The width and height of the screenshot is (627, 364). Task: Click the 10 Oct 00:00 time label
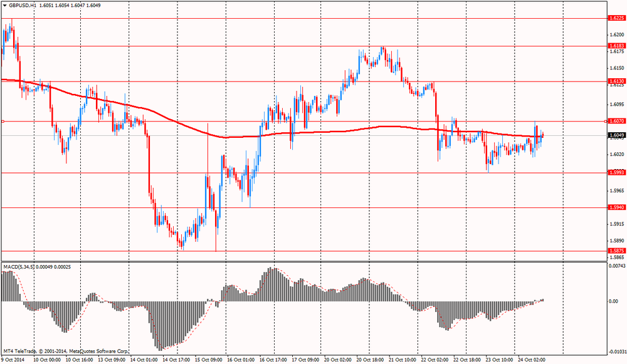click(x=47, y=360)
